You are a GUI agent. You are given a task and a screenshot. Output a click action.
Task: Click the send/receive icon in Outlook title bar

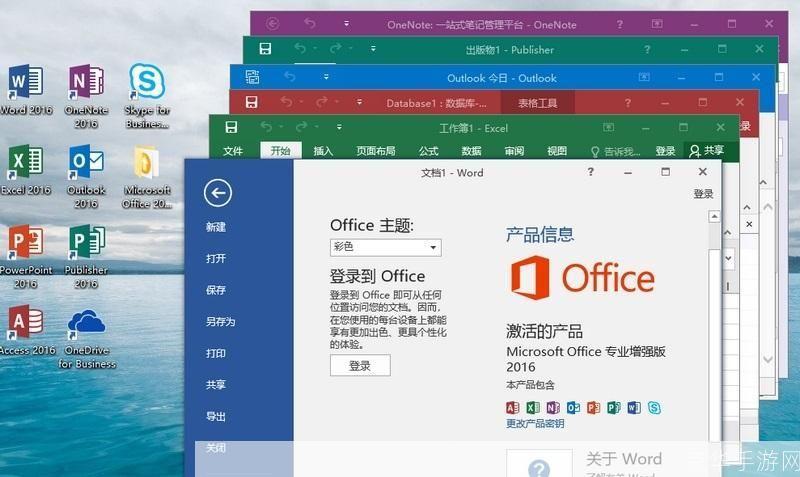tap(253, 77)
